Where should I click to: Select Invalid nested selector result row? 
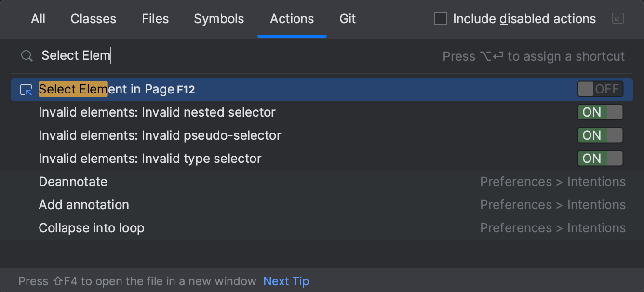pyautogui.click(x=157, y=112)
